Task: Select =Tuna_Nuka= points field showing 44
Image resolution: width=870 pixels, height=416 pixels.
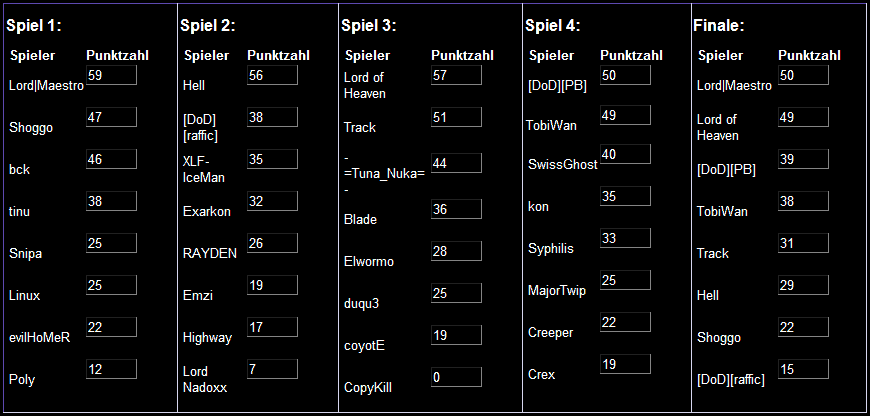Action: point(456,163)
